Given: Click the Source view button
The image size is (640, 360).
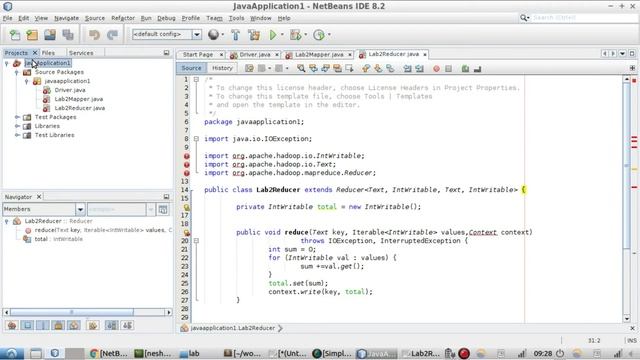Looking at the screenshot, I should pos(191,68).
